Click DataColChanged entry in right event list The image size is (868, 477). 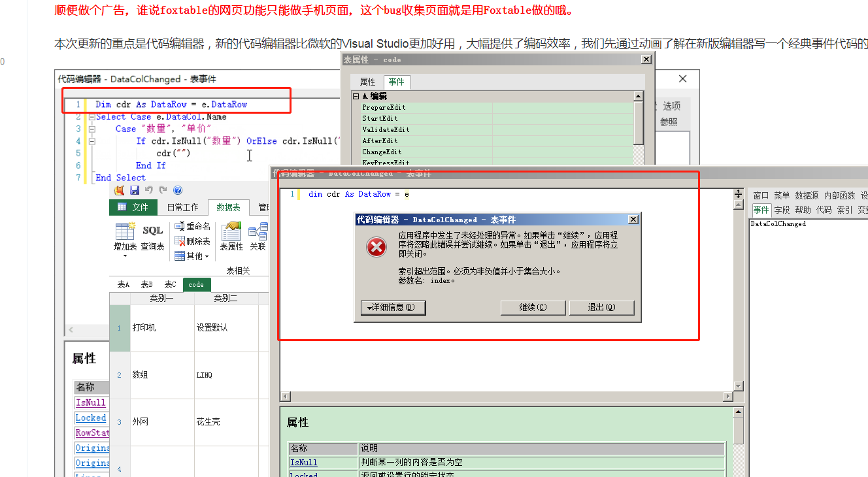click(x=778, y=223)
